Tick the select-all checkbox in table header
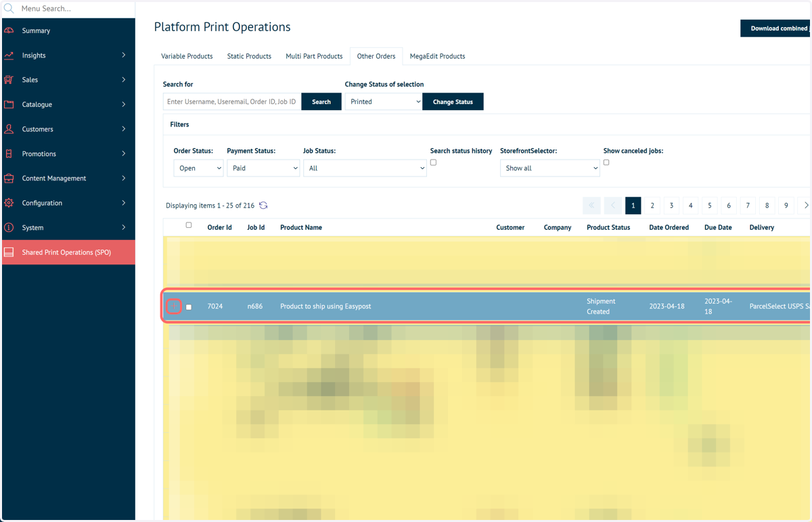Screen dimensions: 812x522 [189, 225]
